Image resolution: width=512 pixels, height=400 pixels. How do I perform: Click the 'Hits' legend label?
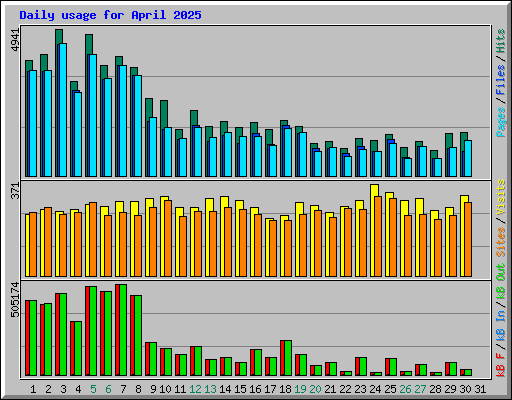click(x=500, y=41)
